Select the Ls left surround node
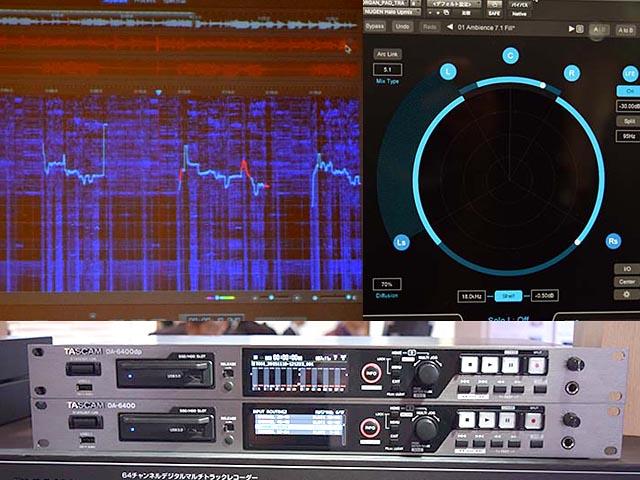The width and height of the screenshot is (640, 480). [x=402, y=242]
